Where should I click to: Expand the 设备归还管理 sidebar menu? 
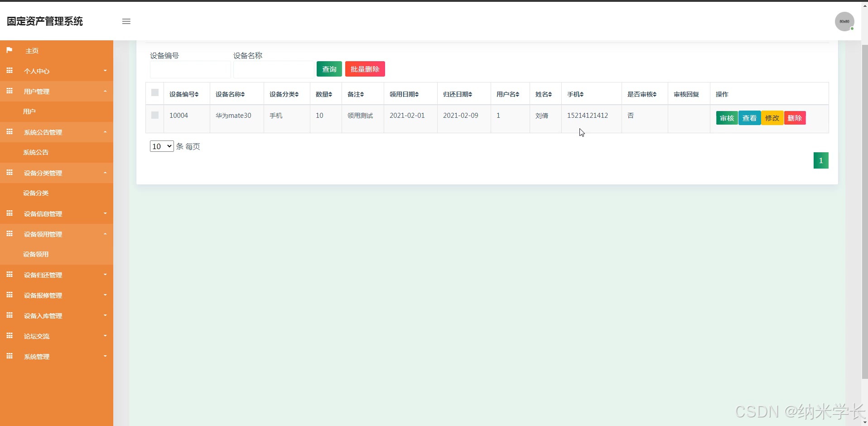point(57,275)
